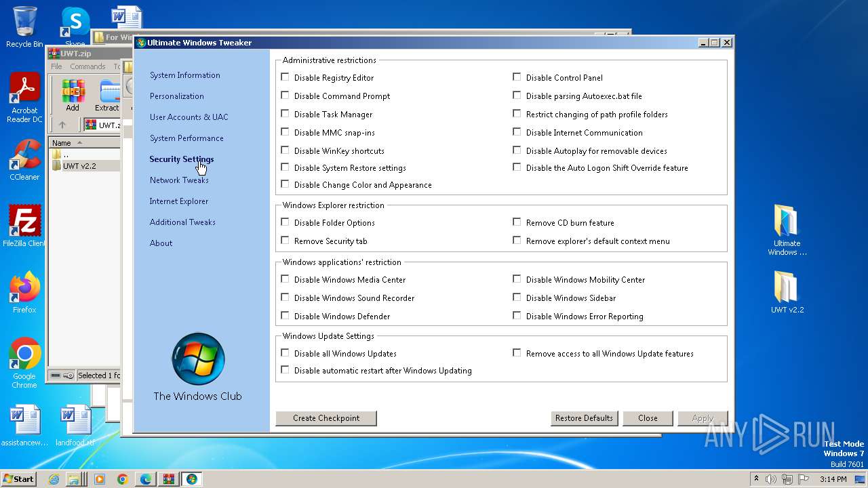Toggle Remove CD burn feature checkbox
The width and height of the screenshot is (868, 488).
(x=517, y=222)
